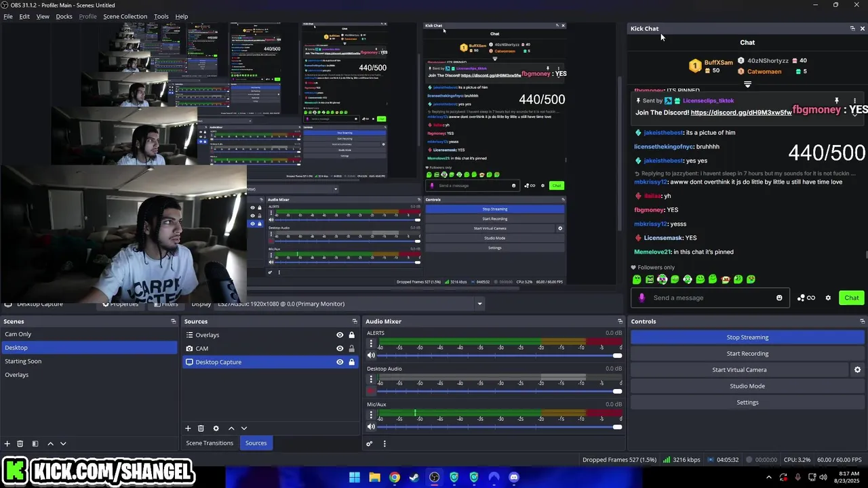Screen dimensions: 868x488
Task: Expand the pinned message chevron
Action: pos(855,114)
